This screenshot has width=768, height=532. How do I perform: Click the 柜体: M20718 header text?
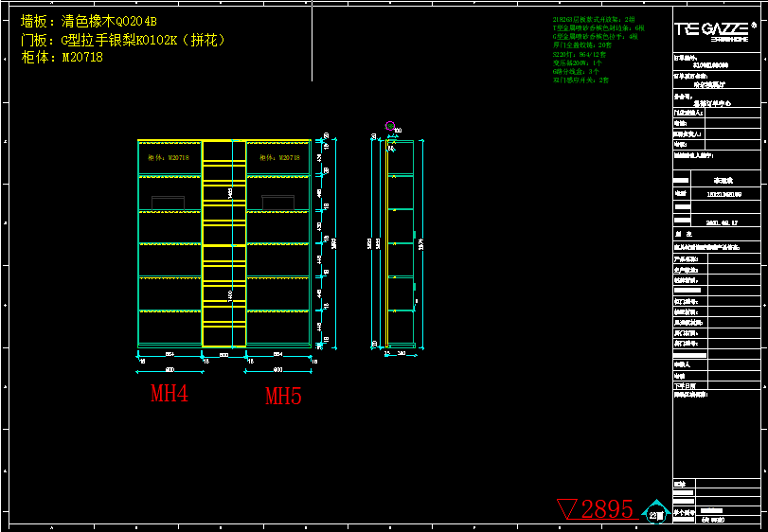click(x=62, y=58)
